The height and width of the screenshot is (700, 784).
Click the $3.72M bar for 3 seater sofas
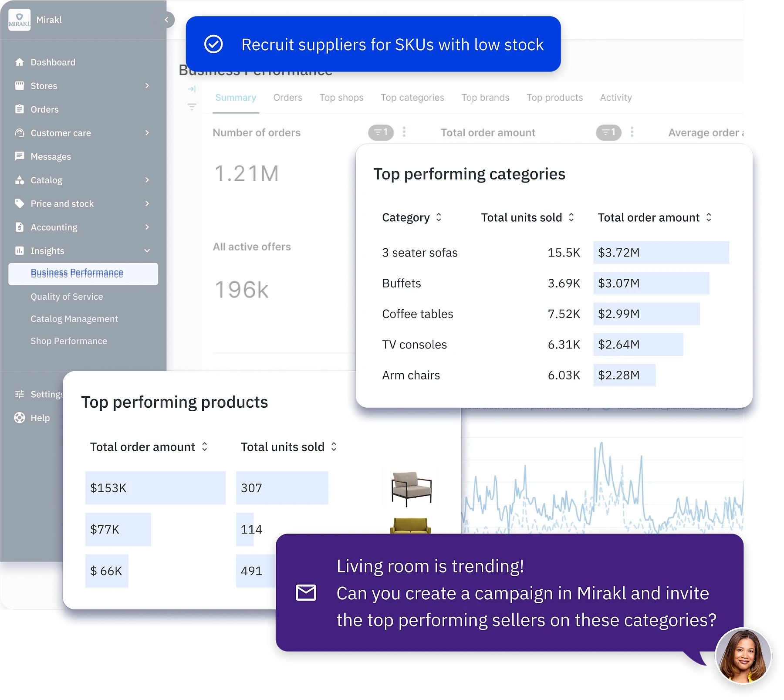pos(661,253)
